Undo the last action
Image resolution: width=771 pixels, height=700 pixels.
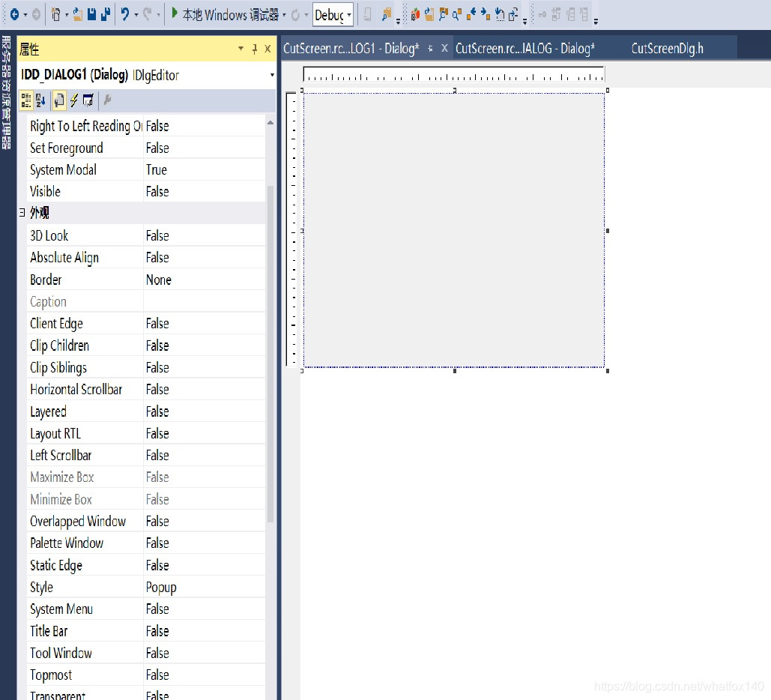125,15
